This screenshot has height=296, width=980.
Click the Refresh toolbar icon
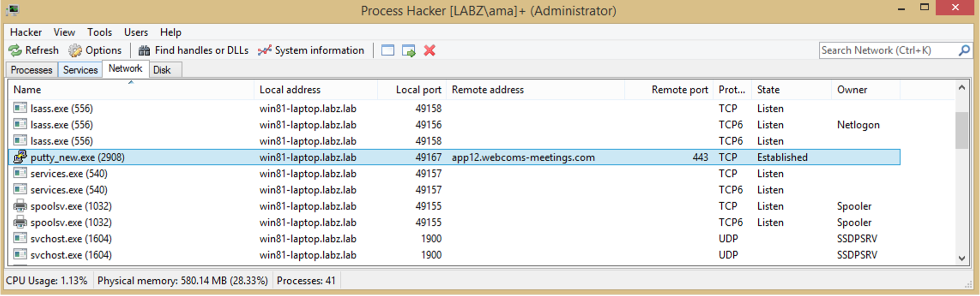[15, 50]
